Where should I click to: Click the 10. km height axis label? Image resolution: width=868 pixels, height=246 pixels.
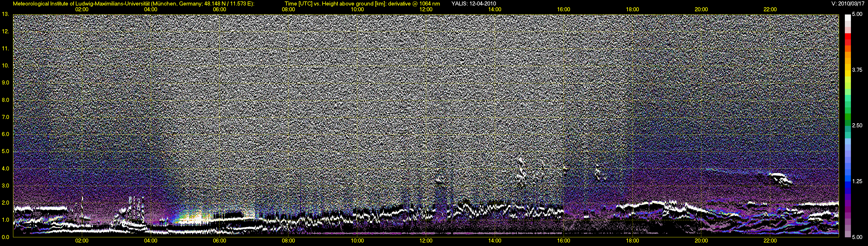5,65
